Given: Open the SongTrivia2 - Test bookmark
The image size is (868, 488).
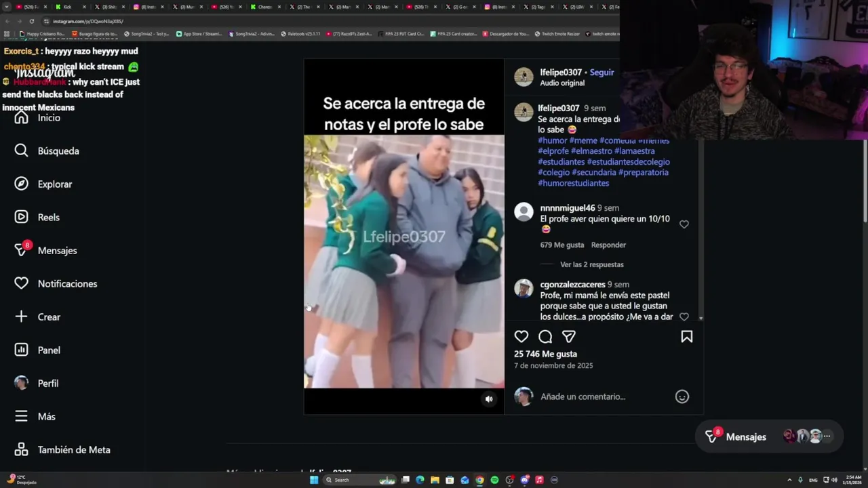Looking at the screenshot, I should (x=146, y=34).
